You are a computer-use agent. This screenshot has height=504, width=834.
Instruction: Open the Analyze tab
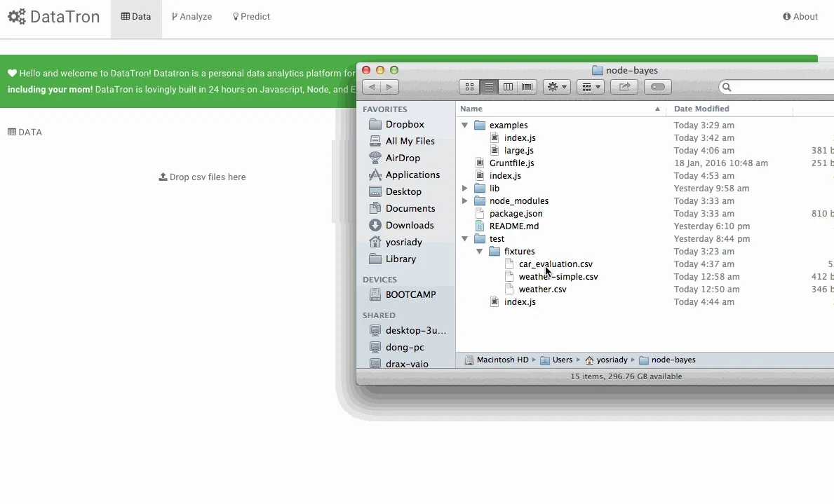pyautogui.click(x=191, y=17)
